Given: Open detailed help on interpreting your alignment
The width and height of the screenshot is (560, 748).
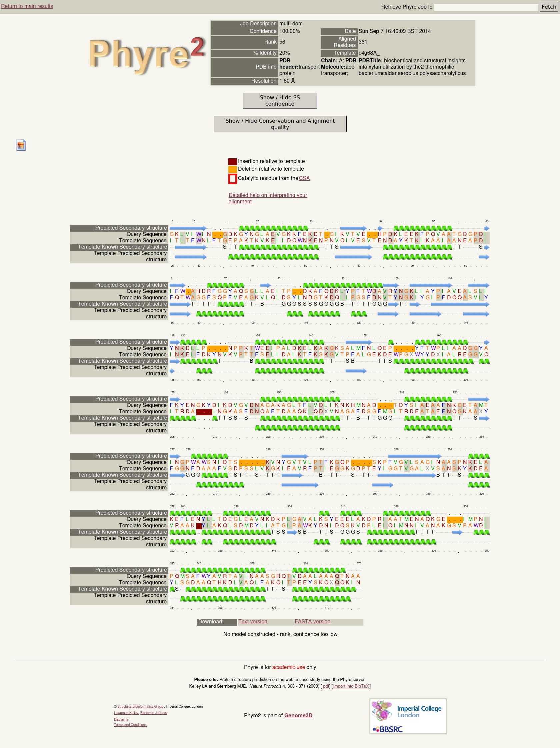Looking at the screenshot, I should pyautogui.click(x=267, y=198).
